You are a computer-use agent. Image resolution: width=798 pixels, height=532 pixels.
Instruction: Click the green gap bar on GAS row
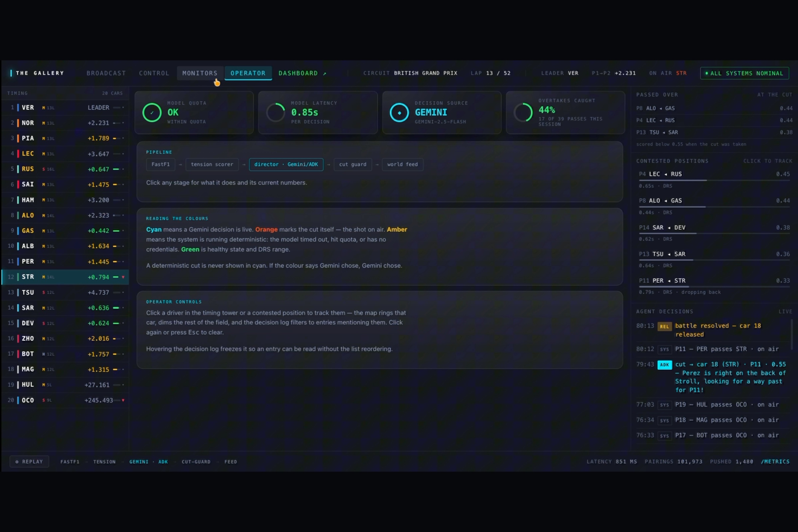(x=116, y=231)
